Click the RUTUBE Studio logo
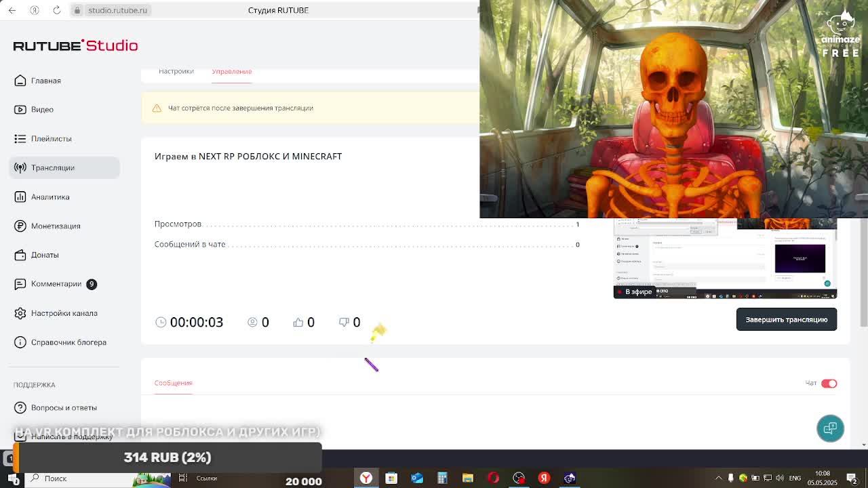The image size is (868, 488). tap(75, 45)
